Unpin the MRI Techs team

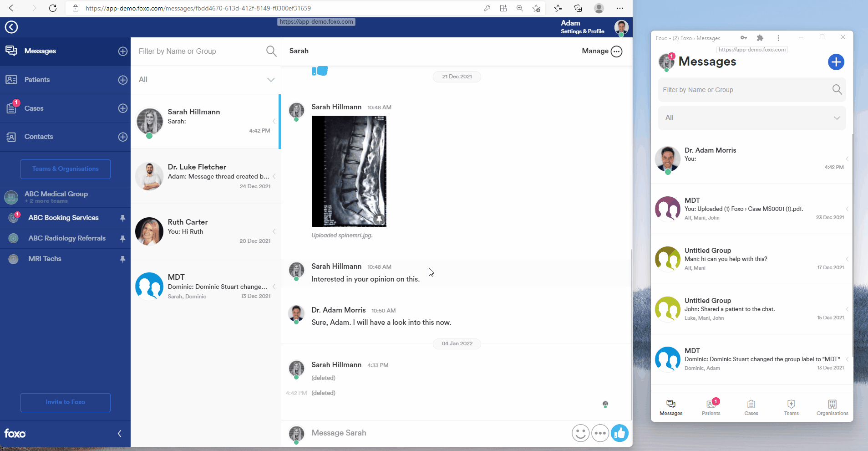pos(122,259)
